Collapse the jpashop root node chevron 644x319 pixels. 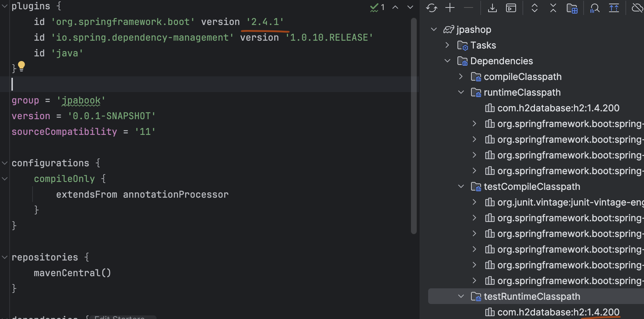[x=434, y=30]
